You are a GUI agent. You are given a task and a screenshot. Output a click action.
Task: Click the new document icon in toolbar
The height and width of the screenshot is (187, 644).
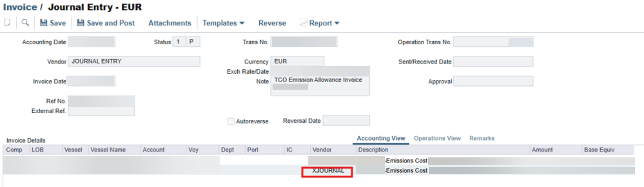[x=7, y=23]
